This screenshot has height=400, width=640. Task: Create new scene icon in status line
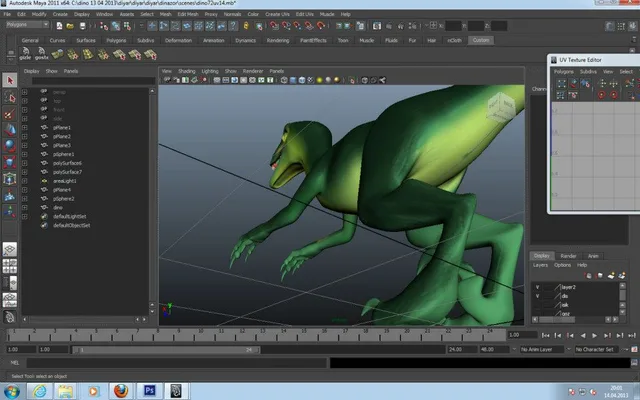pos(59,26)
